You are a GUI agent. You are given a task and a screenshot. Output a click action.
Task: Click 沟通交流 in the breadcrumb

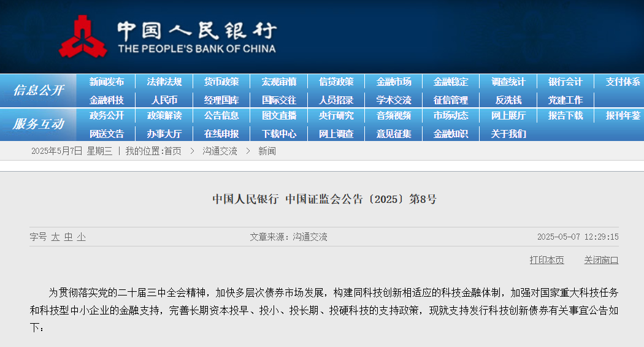coord(220,151)
